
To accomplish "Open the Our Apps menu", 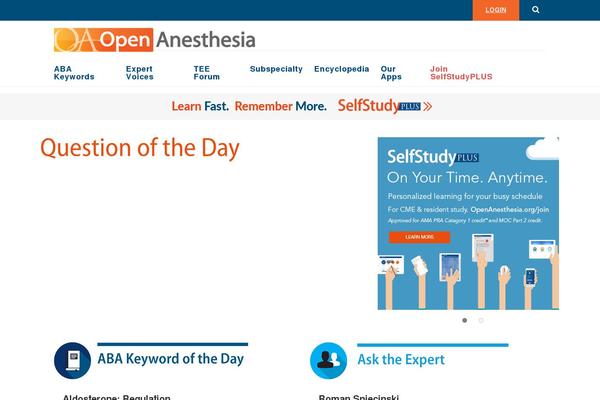I will click(391, 73).
